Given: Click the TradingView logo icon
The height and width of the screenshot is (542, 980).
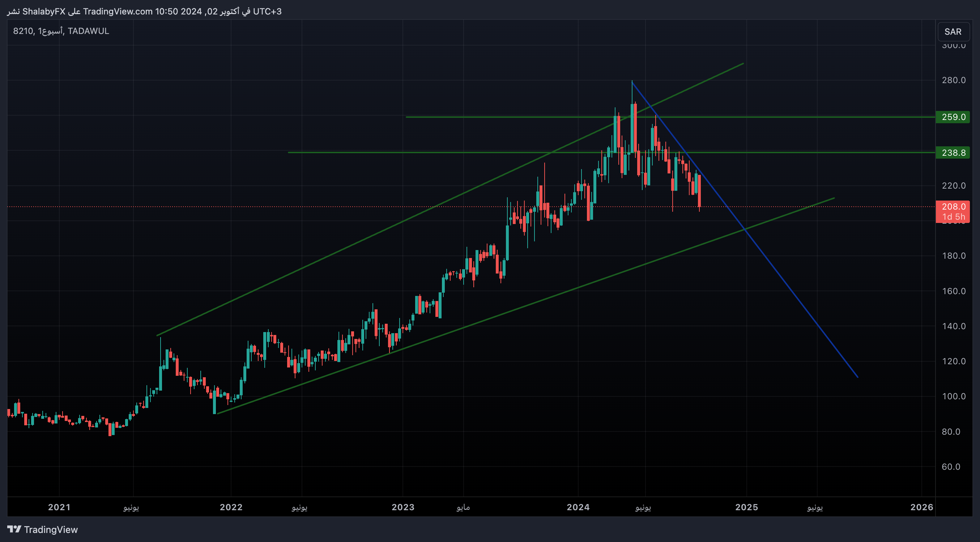Looking at the screenshot, I should pos(14,529).
